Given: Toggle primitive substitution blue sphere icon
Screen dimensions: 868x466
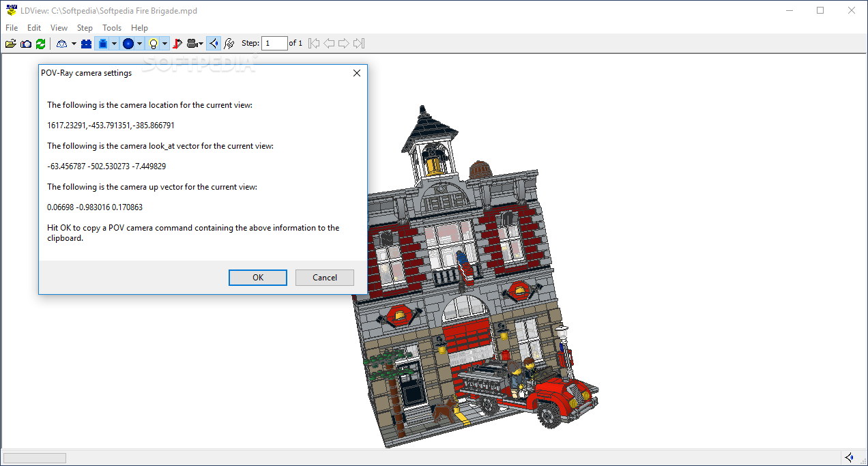Looking at the screenshot, I should click(x=128, y=44).
